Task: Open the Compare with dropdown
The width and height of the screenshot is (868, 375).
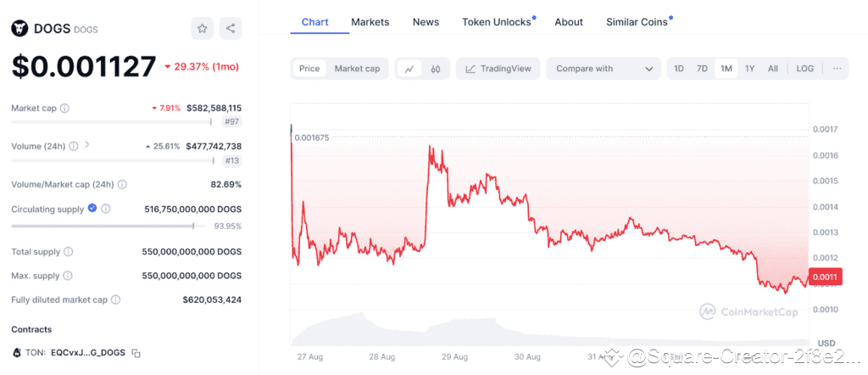Action: coord(603,69)
